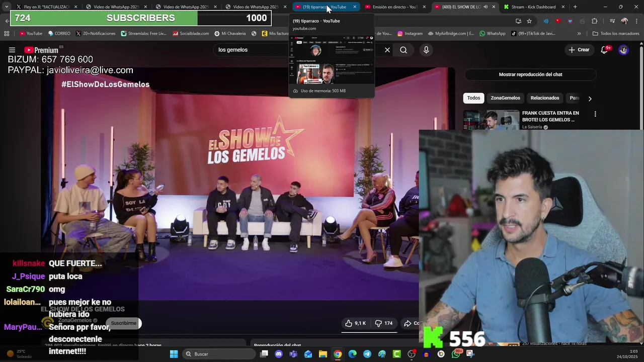Open the YouTube notifications bell

coord(605,50)
